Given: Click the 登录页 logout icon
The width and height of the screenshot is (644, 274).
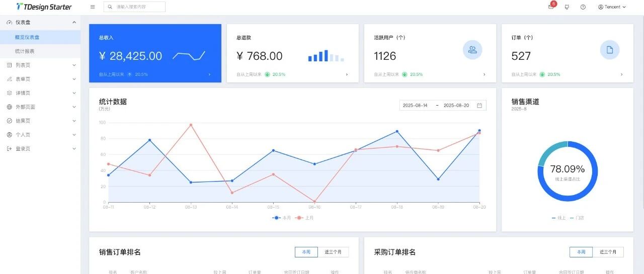Looking at the screenshot, I should coord(10,149).
